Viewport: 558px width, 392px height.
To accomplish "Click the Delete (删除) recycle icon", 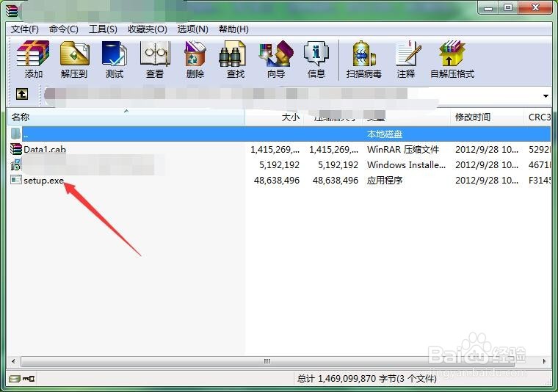I will coord(195,54).
